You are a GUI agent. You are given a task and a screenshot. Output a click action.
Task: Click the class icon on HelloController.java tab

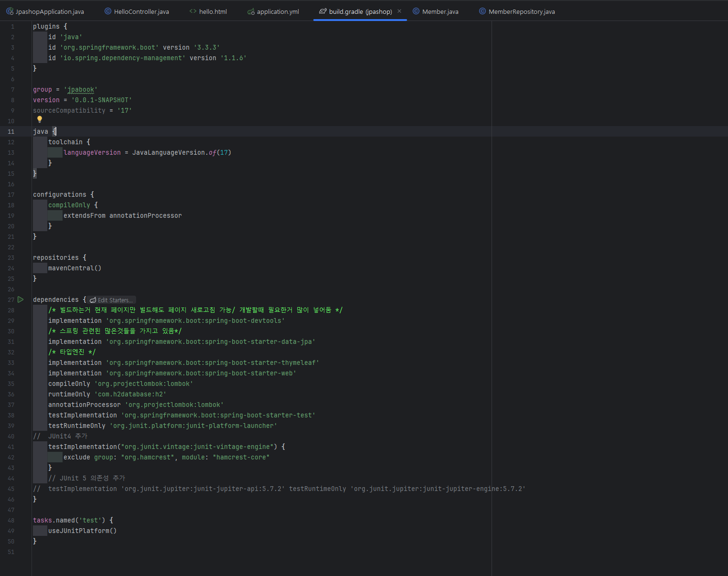coord(108,11)
